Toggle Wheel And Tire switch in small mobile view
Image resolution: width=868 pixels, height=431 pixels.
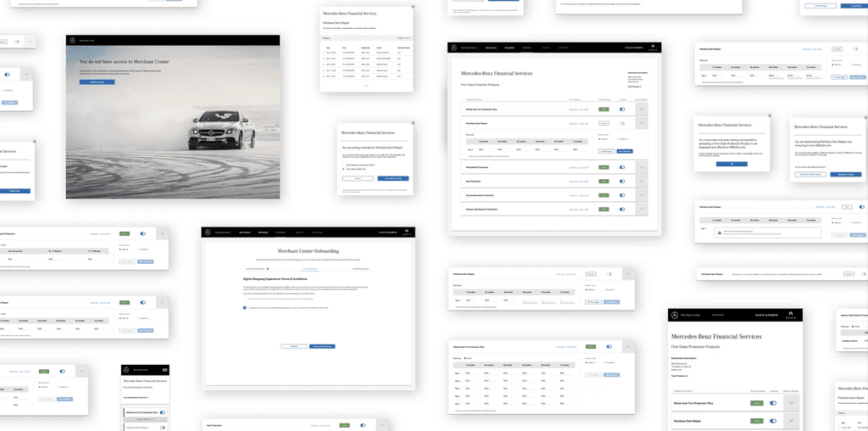[x=162, y=412]
